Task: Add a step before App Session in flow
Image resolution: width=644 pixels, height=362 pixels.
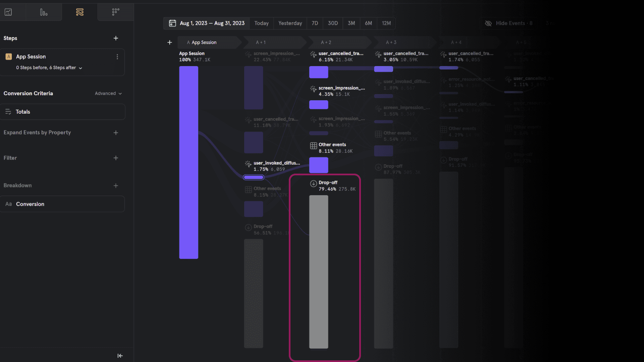Action: [x=169, y=42]
